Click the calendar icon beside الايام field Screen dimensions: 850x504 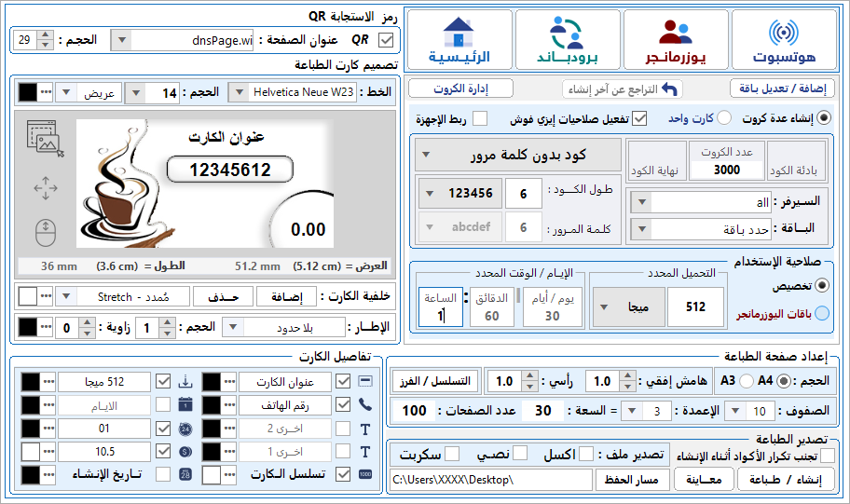pyautogui.click(x=184, y=405)
